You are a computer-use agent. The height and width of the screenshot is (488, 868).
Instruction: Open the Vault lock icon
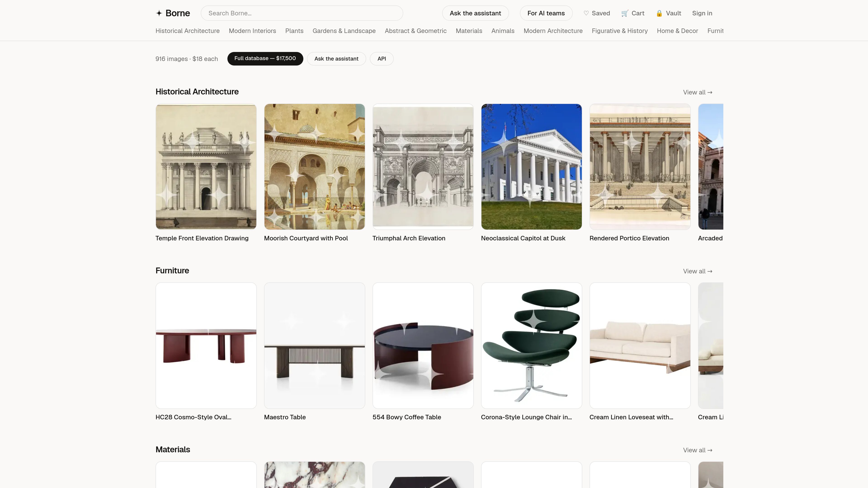[659, 13]
